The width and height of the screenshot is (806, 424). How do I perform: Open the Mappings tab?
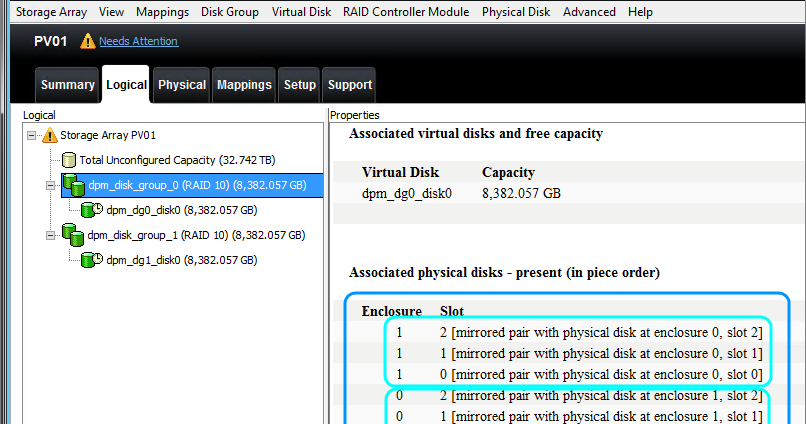[x=244, y=85]
